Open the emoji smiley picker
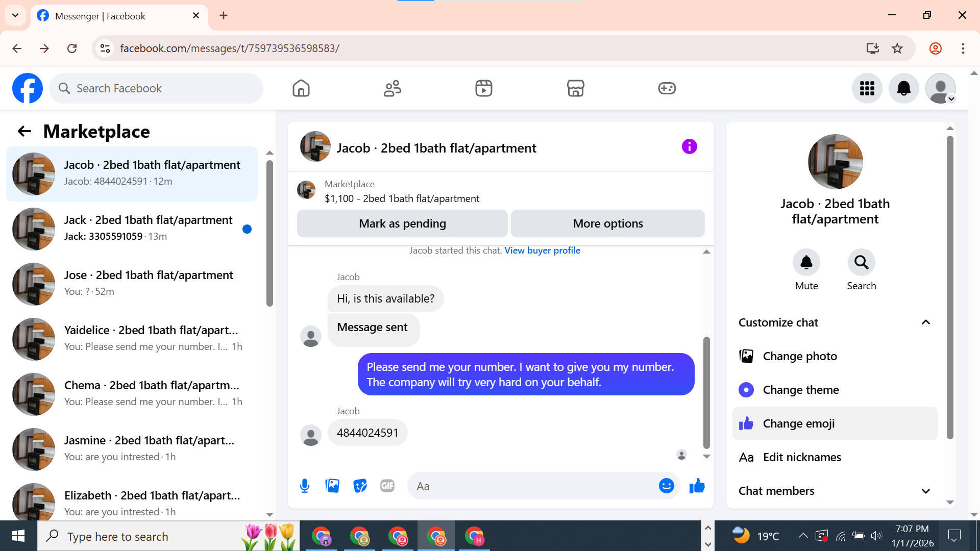The image size is (980, 551). pos(666,486)
